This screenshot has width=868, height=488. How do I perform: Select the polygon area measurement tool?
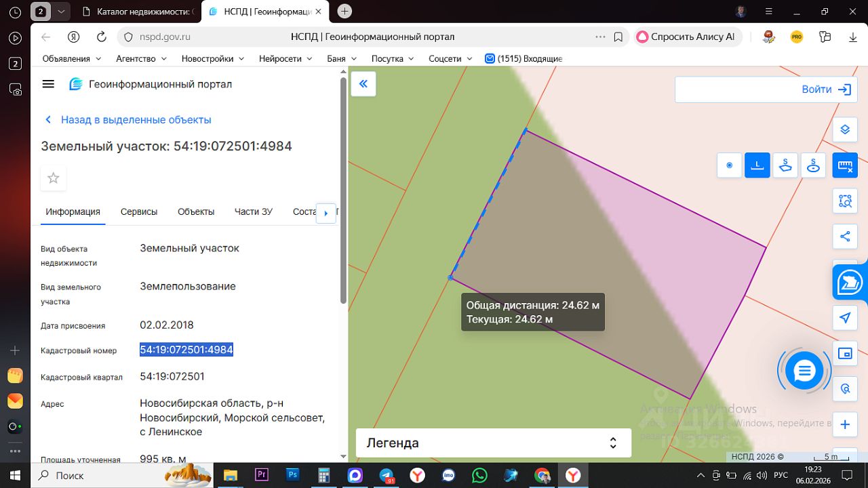pos(785,165)
